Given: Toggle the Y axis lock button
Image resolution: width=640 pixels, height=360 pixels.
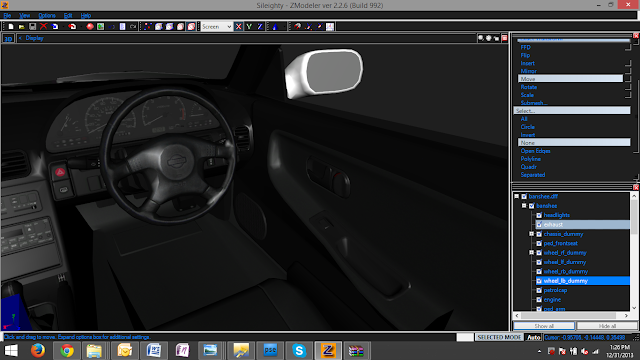Looking at the screenshot, I should click(249, 27).
